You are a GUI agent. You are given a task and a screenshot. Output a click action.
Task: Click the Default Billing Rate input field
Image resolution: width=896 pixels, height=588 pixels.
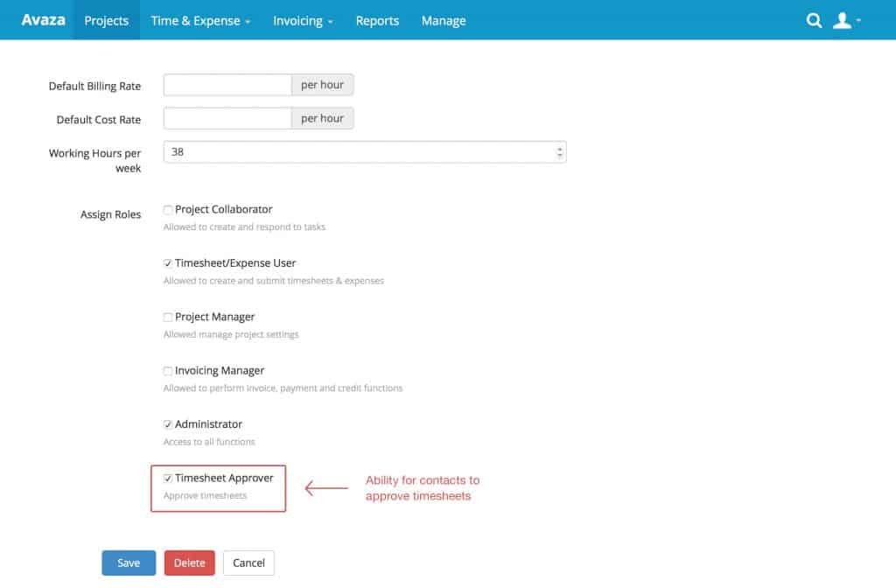pyautogui.click(x=227, y=84)
